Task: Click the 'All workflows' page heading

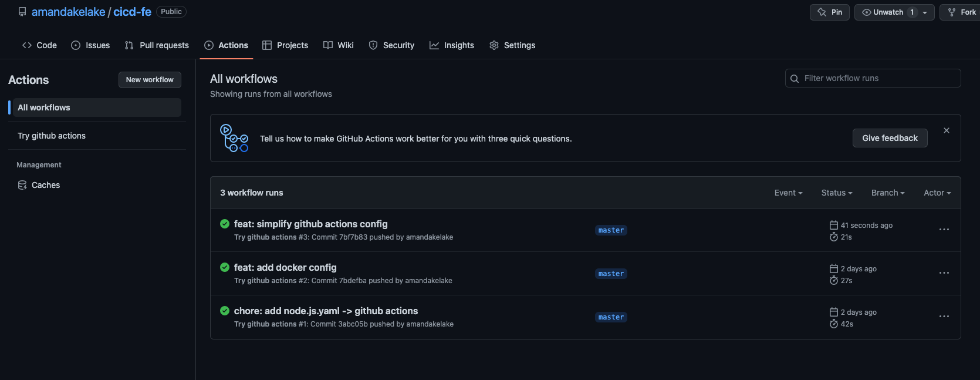Action: click(x=244, y=79)
